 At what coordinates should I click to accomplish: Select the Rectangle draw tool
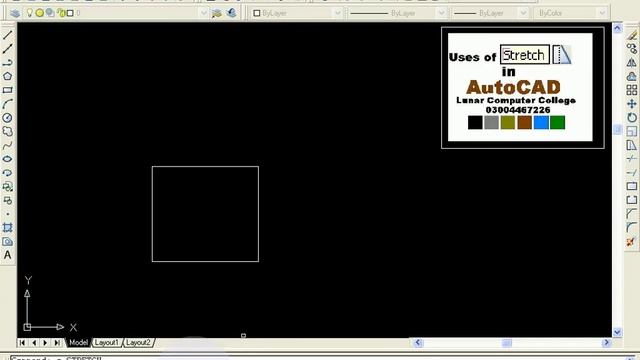pos(7,90)
